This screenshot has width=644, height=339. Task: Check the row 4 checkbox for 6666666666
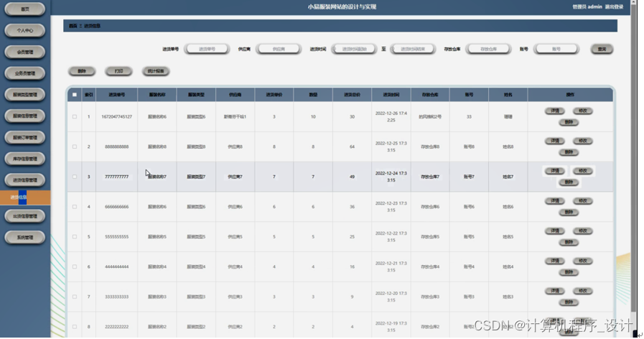click(75, 207)
